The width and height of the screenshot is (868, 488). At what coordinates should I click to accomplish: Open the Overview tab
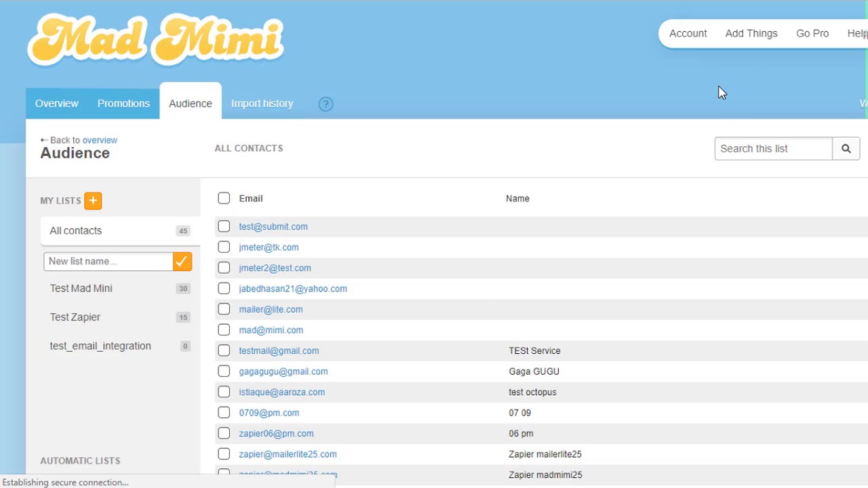pos(57,104)
